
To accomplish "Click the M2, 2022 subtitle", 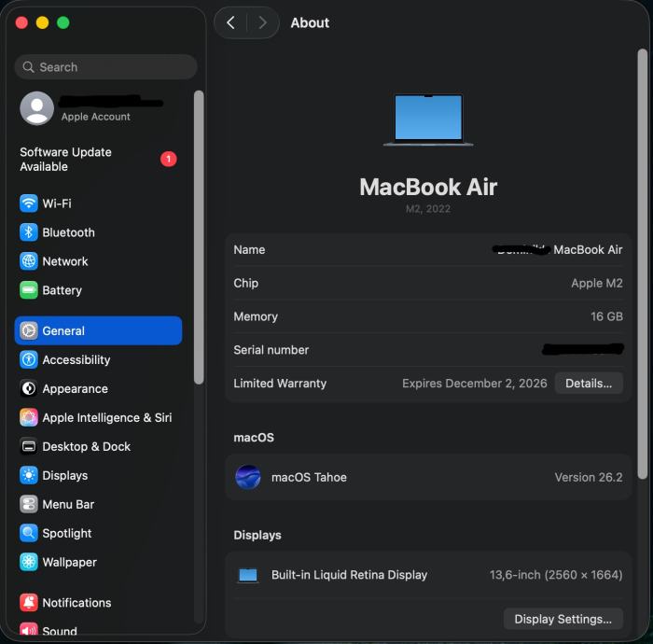I will point(428,209).
